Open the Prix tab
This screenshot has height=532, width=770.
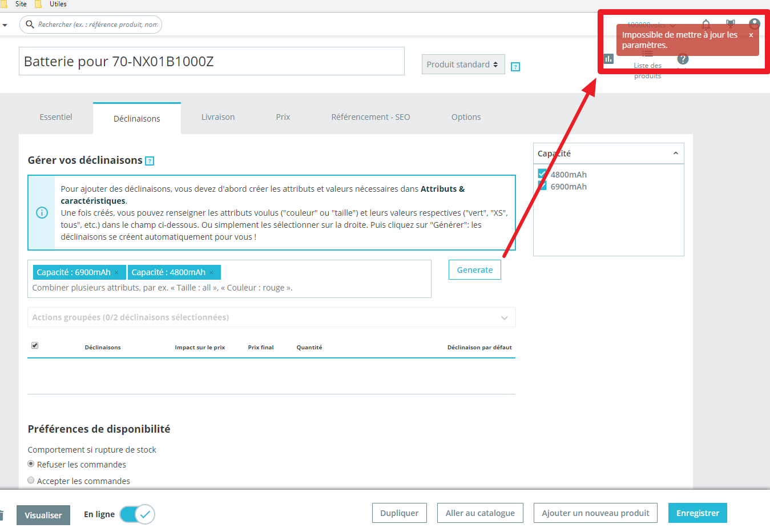coord(283,117)
